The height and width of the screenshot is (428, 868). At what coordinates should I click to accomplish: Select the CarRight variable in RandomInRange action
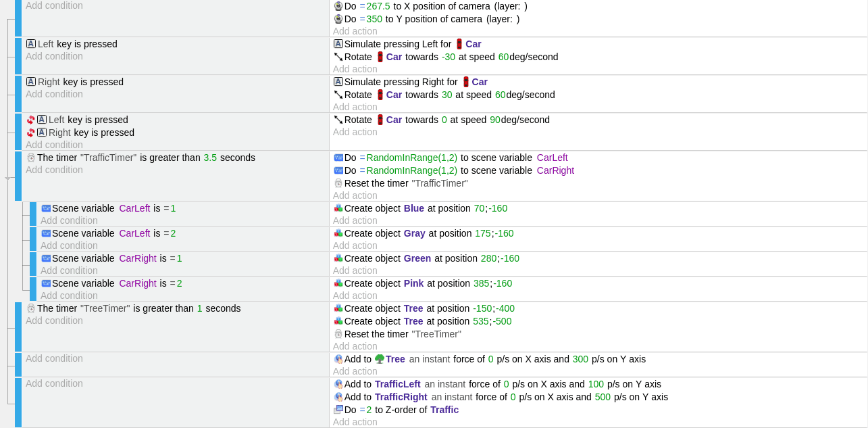point(555,170)
